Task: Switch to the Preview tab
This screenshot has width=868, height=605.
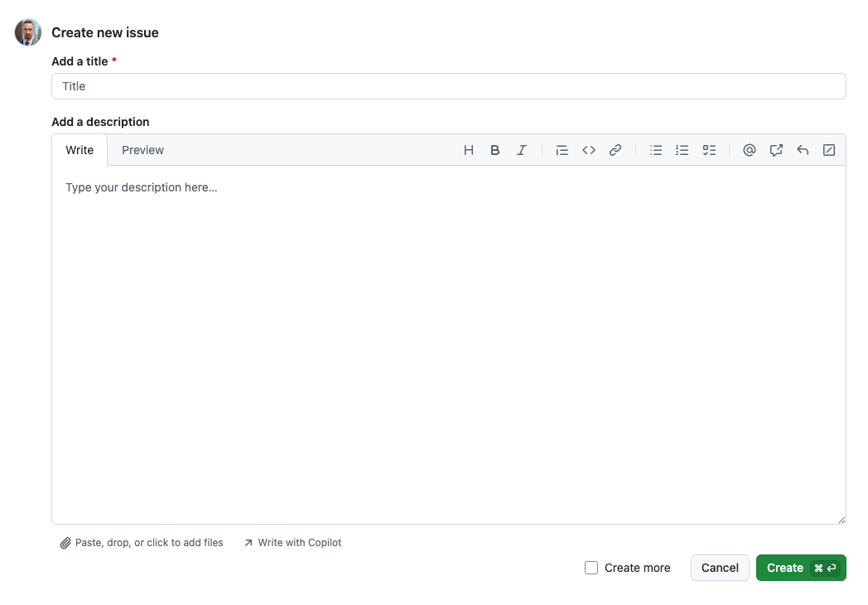Action: point(142,150)
